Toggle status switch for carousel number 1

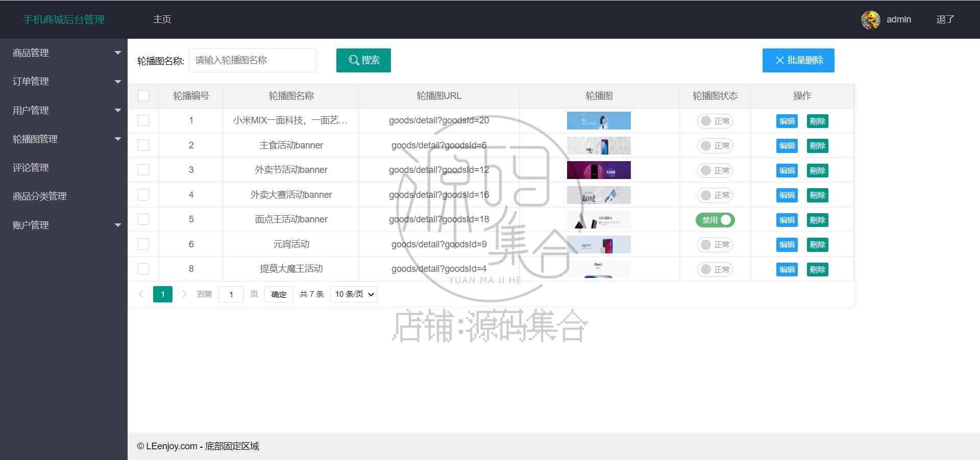tap(715, 121)
